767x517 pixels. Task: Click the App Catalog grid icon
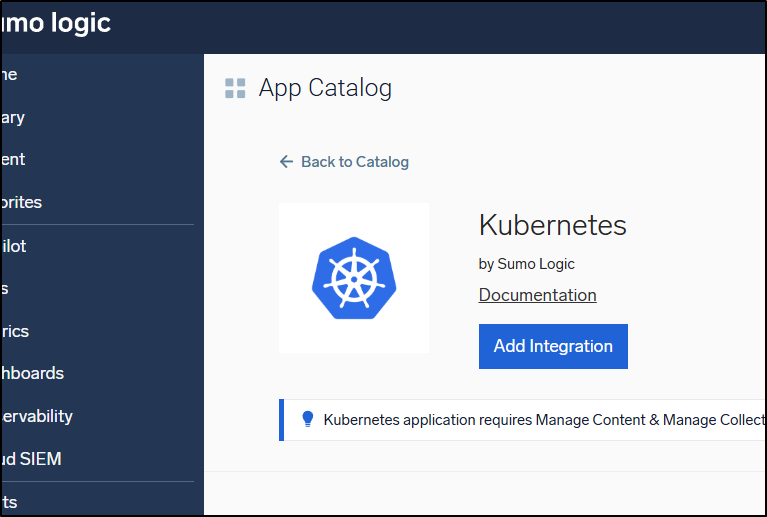click(x=235, y=88)
